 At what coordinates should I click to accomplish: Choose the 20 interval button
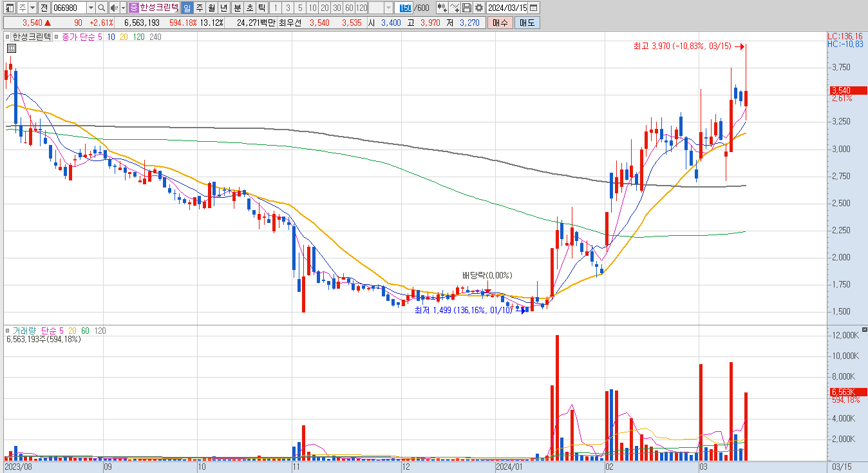pos(325,8)
